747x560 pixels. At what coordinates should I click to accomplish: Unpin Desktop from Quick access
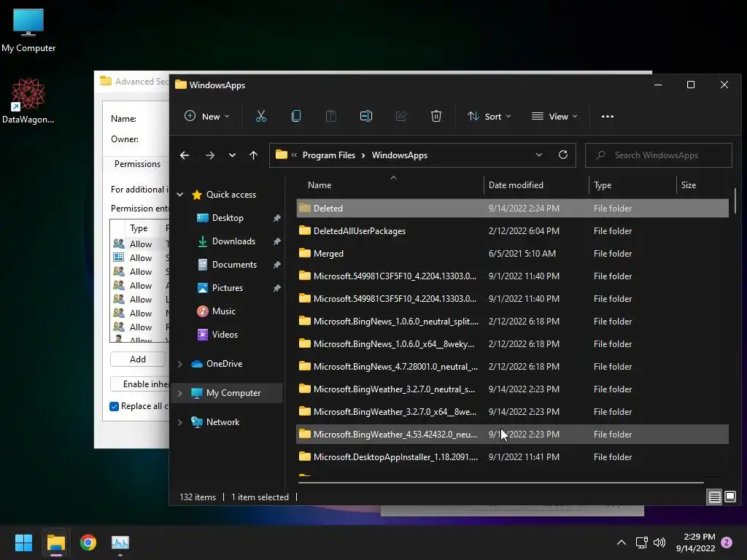[276, 218]
